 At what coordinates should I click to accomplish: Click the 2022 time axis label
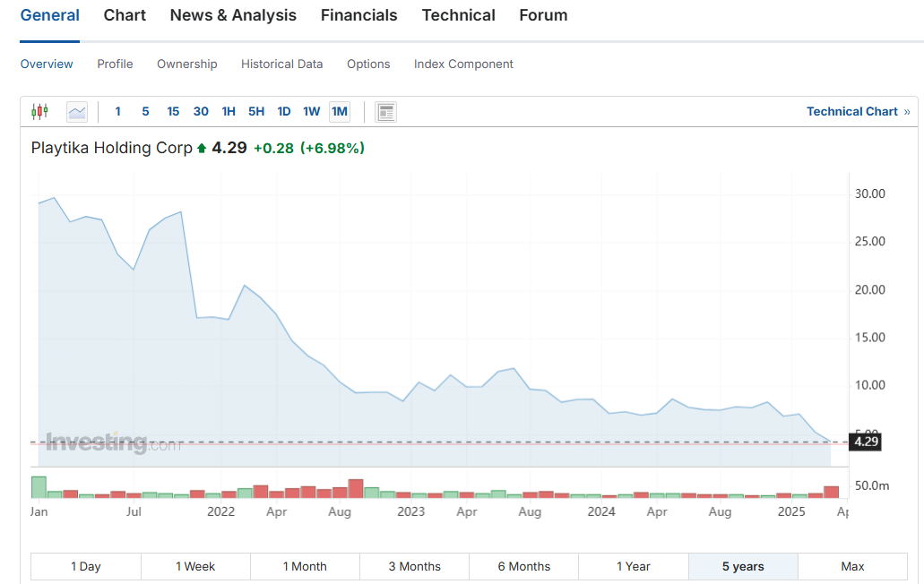pyautogui.click(x=221, y=511)
